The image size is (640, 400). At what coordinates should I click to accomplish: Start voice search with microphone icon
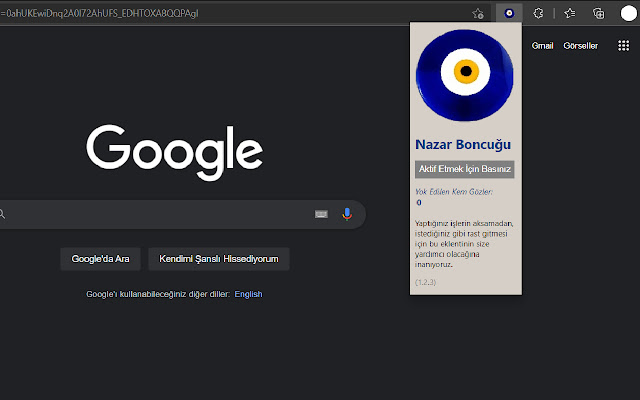[347, 214]
